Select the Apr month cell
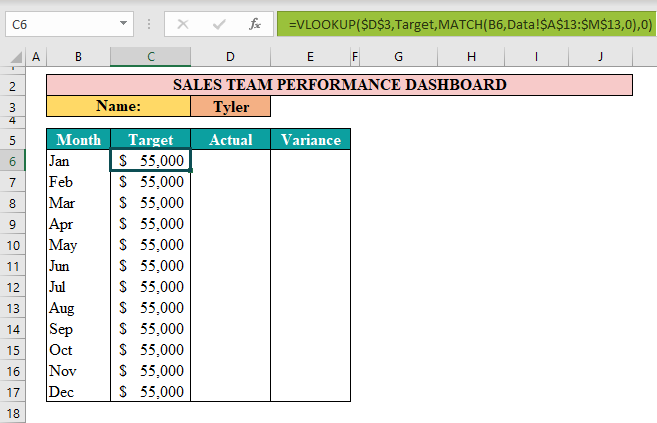 tap(78, 224)
